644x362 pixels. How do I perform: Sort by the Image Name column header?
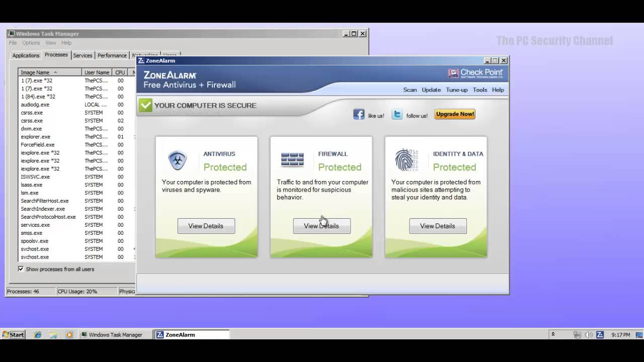(50, 72)
